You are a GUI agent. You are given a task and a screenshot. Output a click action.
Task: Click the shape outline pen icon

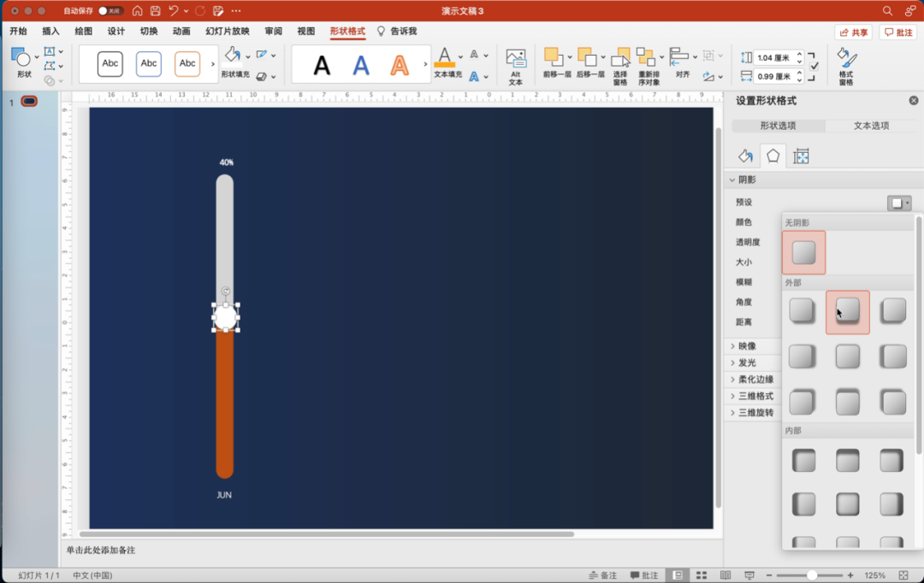262,55
